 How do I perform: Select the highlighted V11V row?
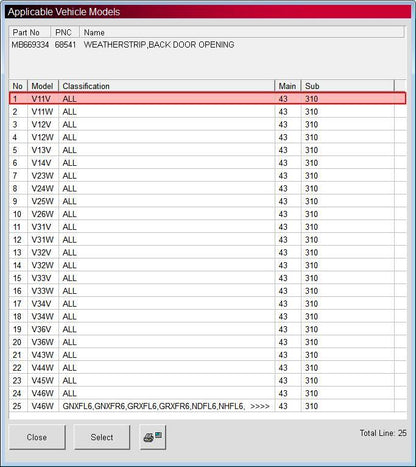[207, 99]
